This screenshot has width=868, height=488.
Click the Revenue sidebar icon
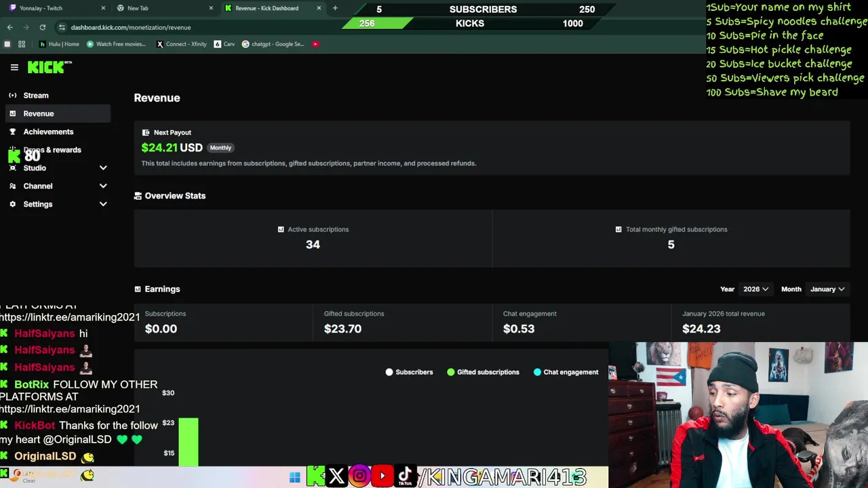[x=12, y=114]
